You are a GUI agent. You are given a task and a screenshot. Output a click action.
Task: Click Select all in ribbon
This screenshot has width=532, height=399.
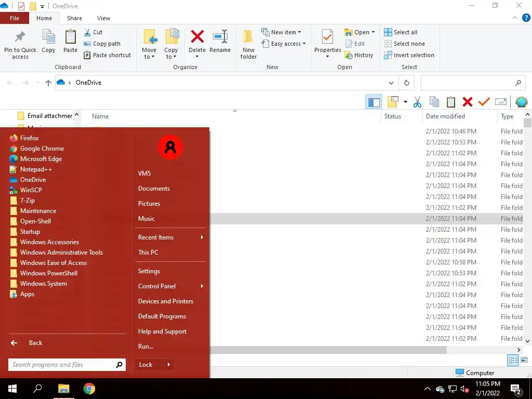tap(401, 32)
